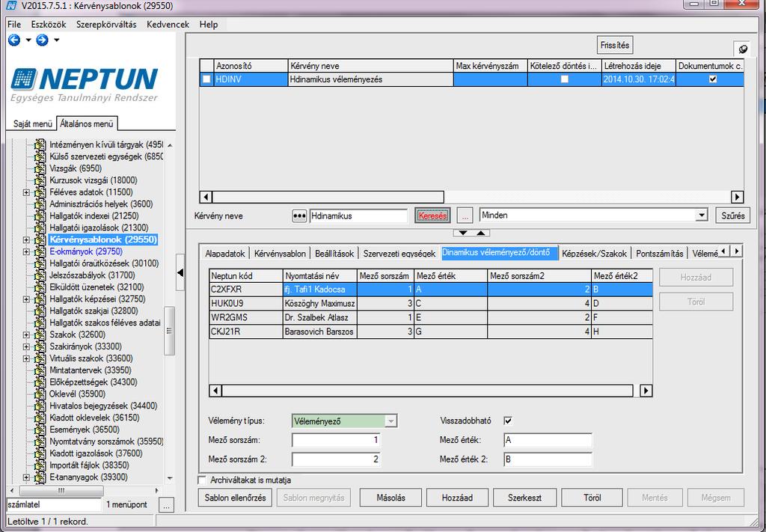Open the Eszközök menu
The width and height of the screenshot is (766, 532).
point(49,25)
